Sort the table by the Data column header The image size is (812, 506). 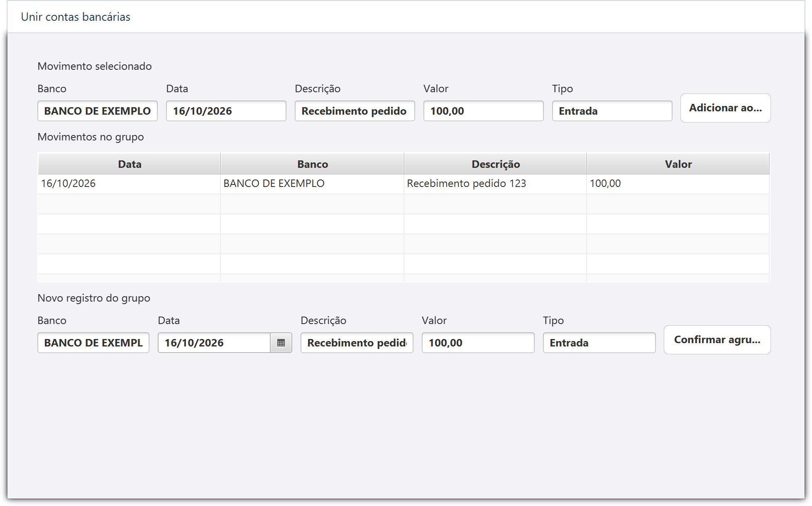point(130,164)
